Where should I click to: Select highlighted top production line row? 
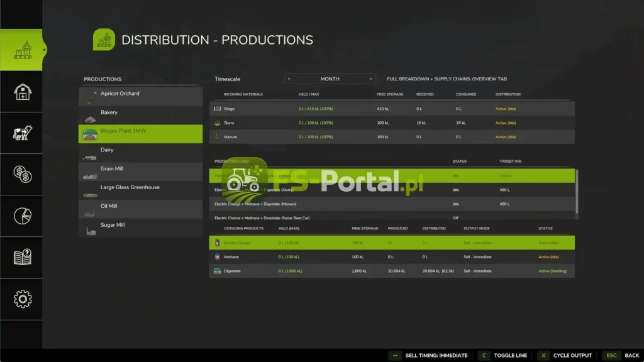tap(392, 176)
